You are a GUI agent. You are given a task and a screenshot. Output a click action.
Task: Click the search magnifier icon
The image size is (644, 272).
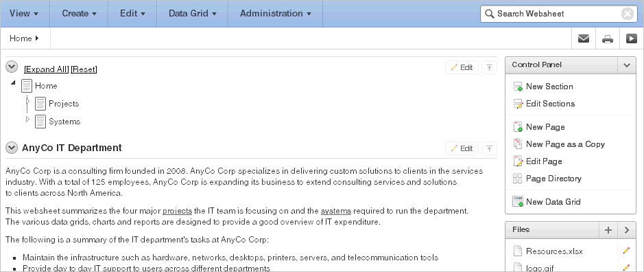489,14
